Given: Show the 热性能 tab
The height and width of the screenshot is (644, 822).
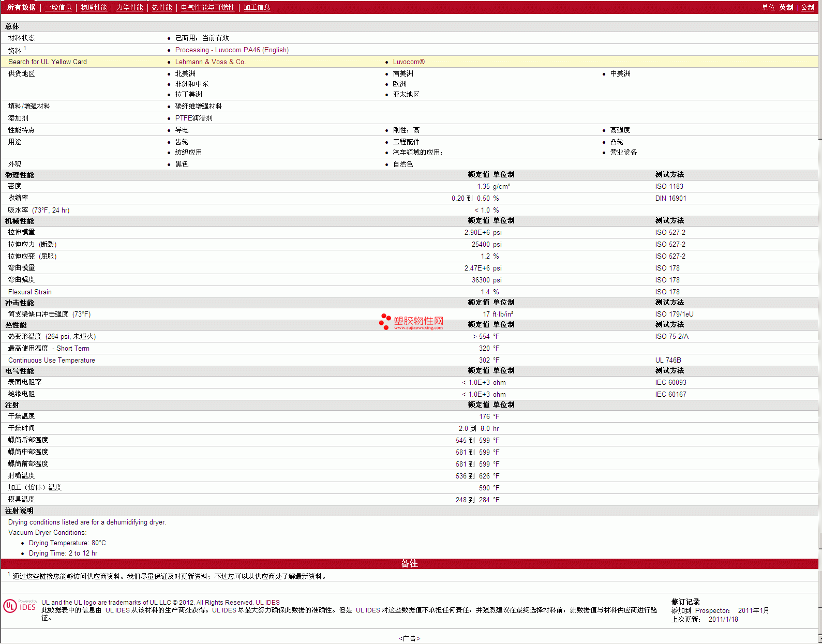Looking at the screenshot, I should pos(162,7).
